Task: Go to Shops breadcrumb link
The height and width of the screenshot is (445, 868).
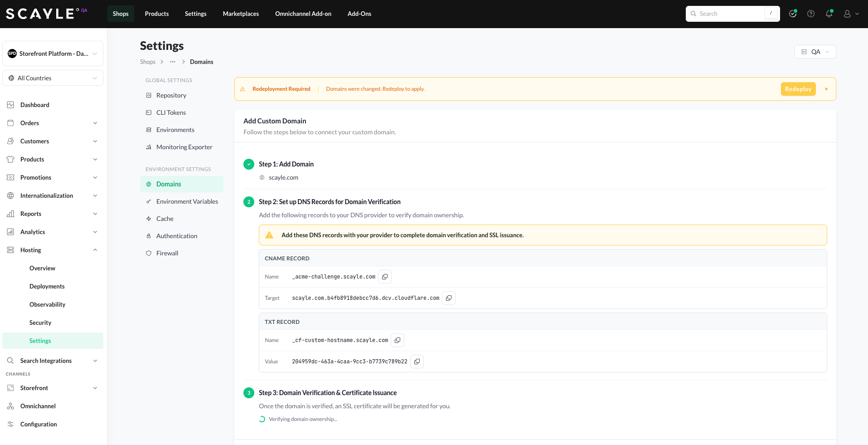Action: (x=148, y=62)
